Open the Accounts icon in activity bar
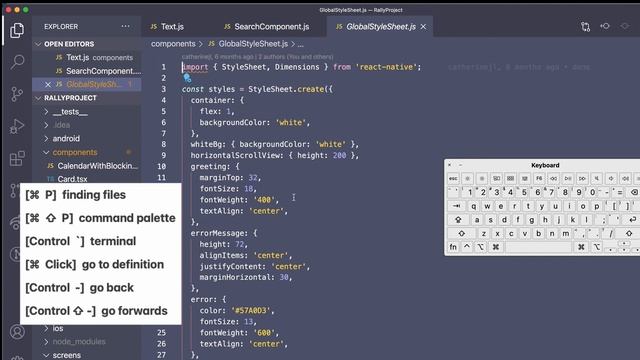The width and height of the screenshot is (640, 360). coord(17,332)
